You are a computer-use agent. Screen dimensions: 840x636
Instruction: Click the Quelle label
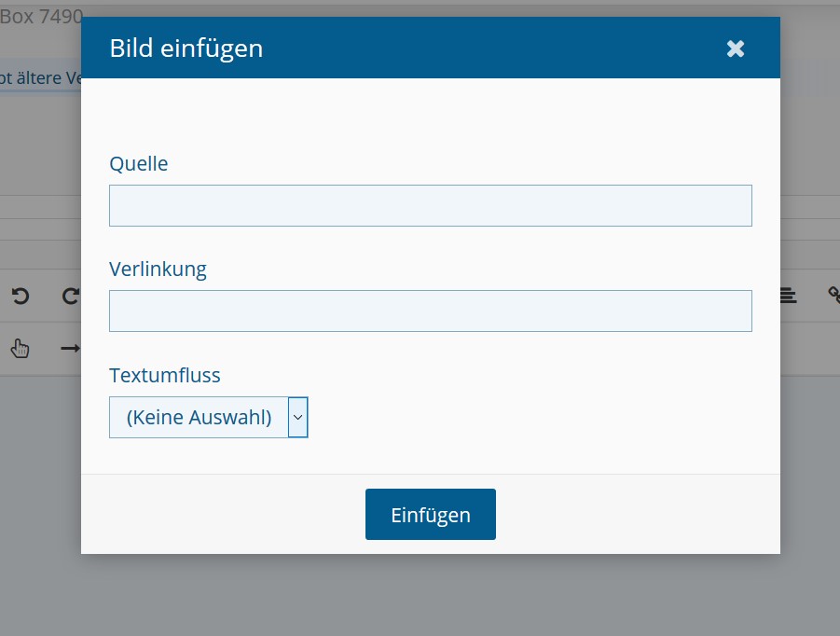pos(139,163)
